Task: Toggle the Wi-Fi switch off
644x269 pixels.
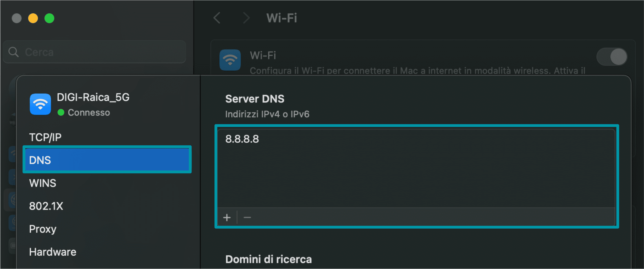Action: [612, 57]
